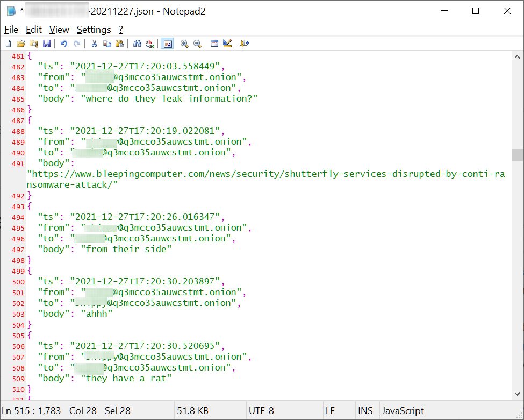This screenshot has height=420, width=524.
Task: Toggle Word Wrap in the toolbar
Action: pyautogui.click(x=168, y=44)
